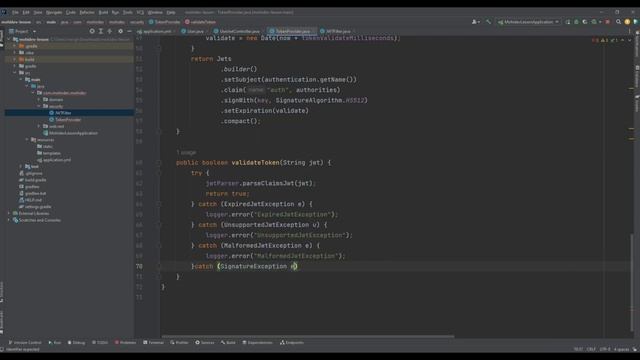Open the user account icon dropdown
This screenshot has height=360, width=640.
[476, 22]
